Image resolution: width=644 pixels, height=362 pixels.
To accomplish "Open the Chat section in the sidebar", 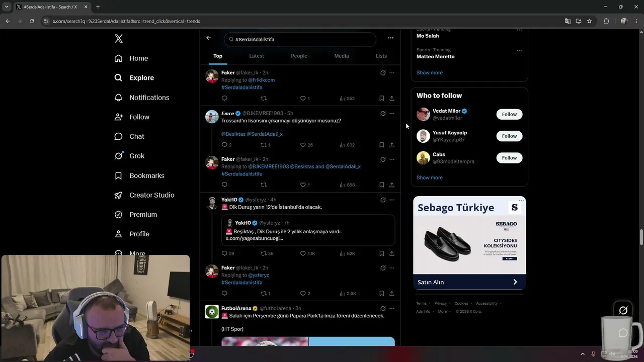I will pyautogui.click(x=129, y=136).
